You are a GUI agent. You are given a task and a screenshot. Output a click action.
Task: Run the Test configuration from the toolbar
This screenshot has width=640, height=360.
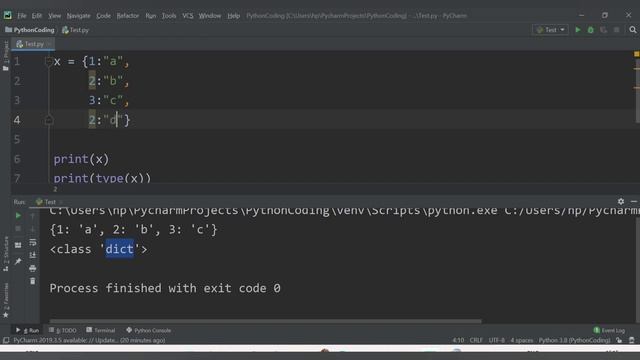coord(578,30)
